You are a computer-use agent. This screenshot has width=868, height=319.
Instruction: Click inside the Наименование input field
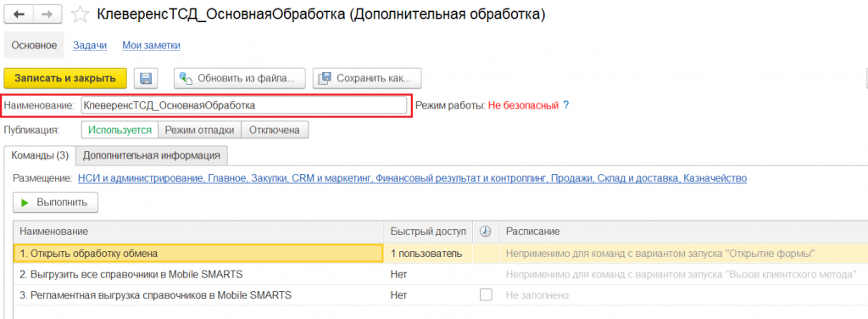pos(244,104)
